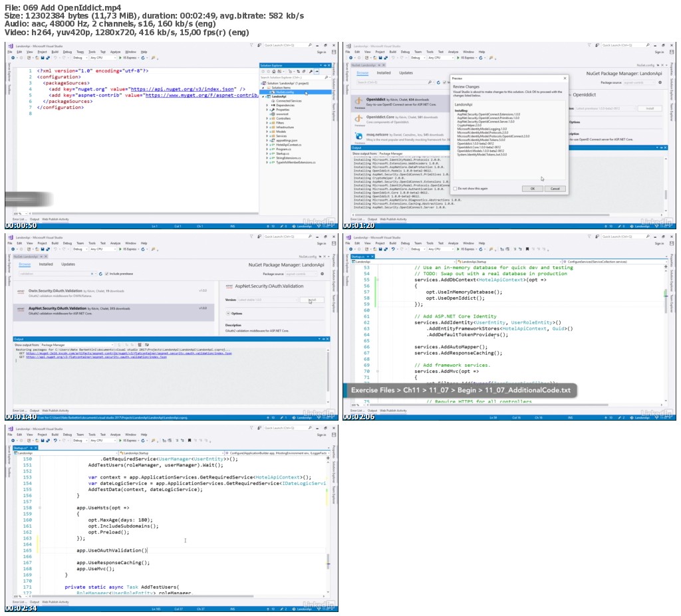
Task: Expand the Controllers folder in Solution Explorer
Action: click(267, 118)
